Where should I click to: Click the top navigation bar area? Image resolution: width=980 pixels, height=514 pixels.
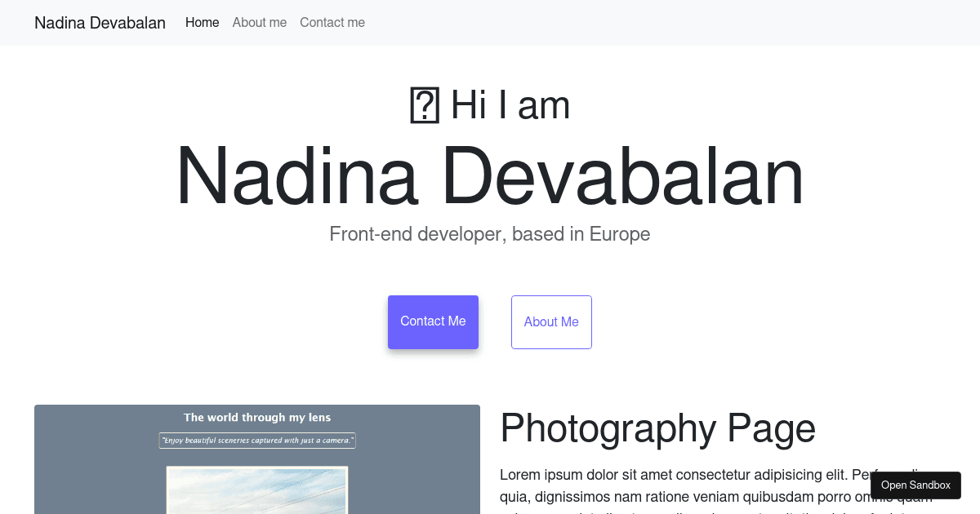coord(572,22)
